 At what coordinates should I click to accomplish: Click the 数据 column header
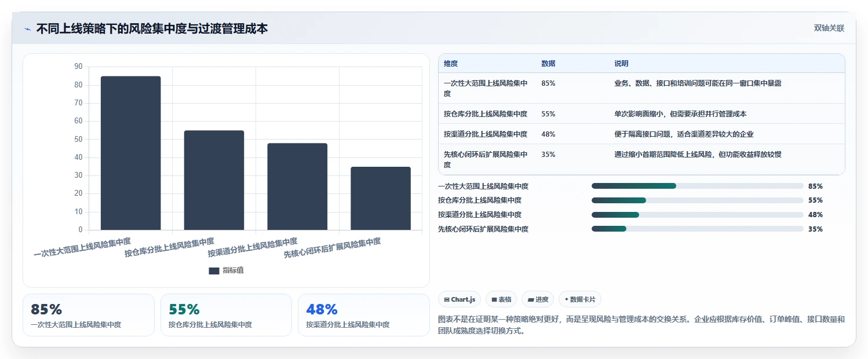click(x=548, y=64)
